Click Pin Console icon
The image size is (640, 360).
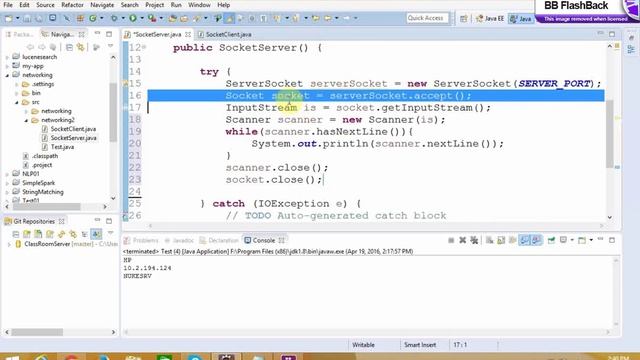pyautogui.click(x=551, y=240)
